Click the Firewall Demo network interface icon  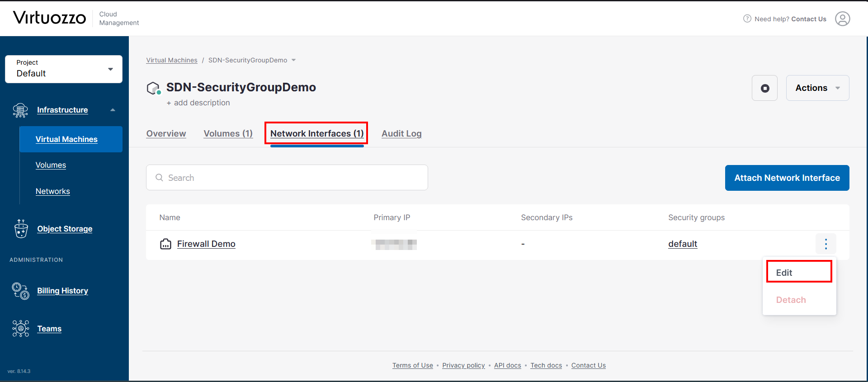(x=166, y=244)
